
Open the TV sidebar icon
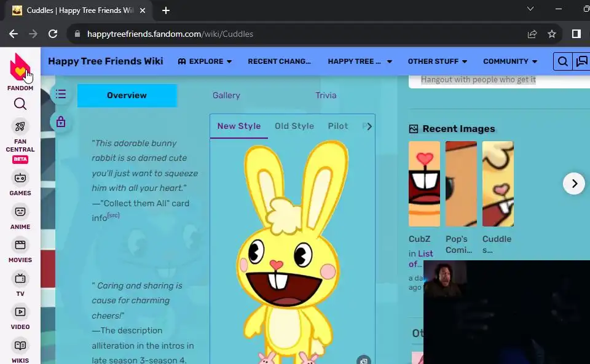[x=20, y=278]
